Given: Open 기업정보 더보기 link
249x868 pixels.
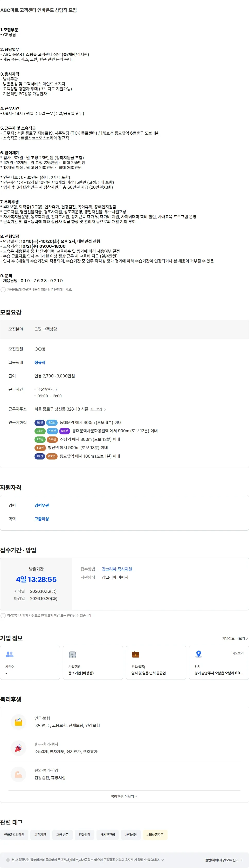Looking at the screenshot, I should (235, 638).
